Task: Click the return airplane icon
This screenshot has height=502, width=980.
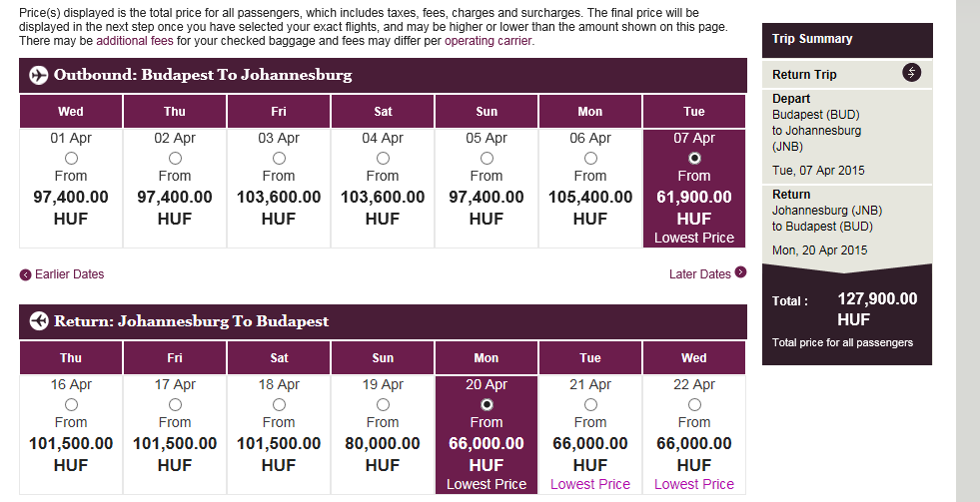Action: click(39, 321)
